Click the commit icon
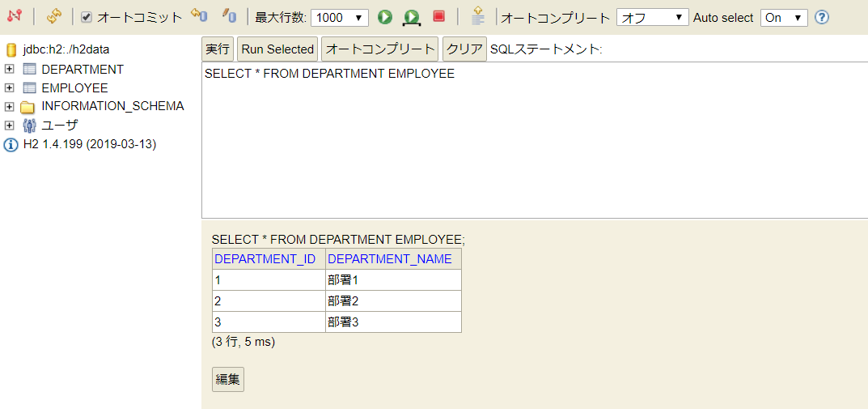 (229, 16)
